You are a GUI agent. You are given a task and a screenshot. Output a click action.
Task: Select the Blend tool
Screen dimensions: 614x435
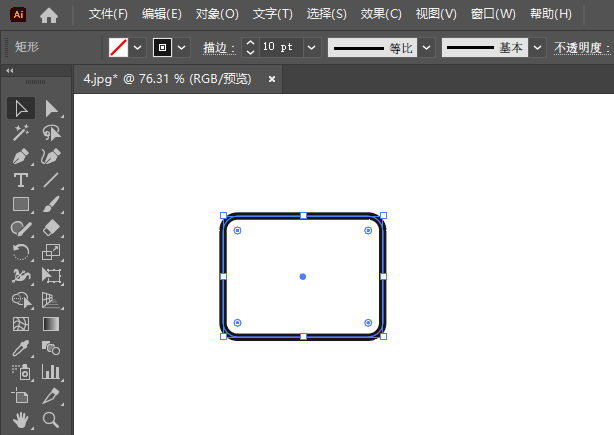[51, 348]
